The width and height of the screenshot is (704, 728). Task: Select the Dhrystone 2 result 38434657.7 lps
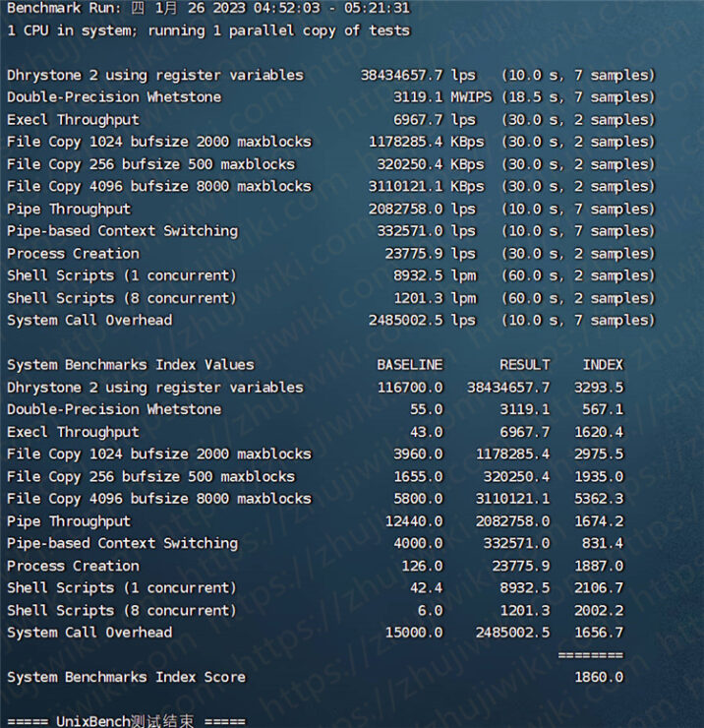pyautogui.click(x=418, y=75)
